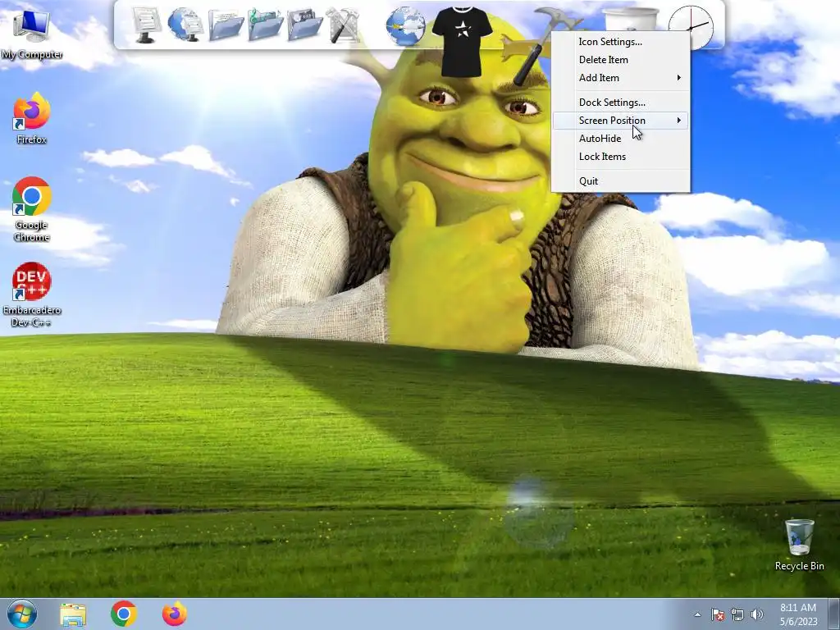The image size is (840, 630).
Task: Select the My Computer desktop icon
Action: coord(32,33)
